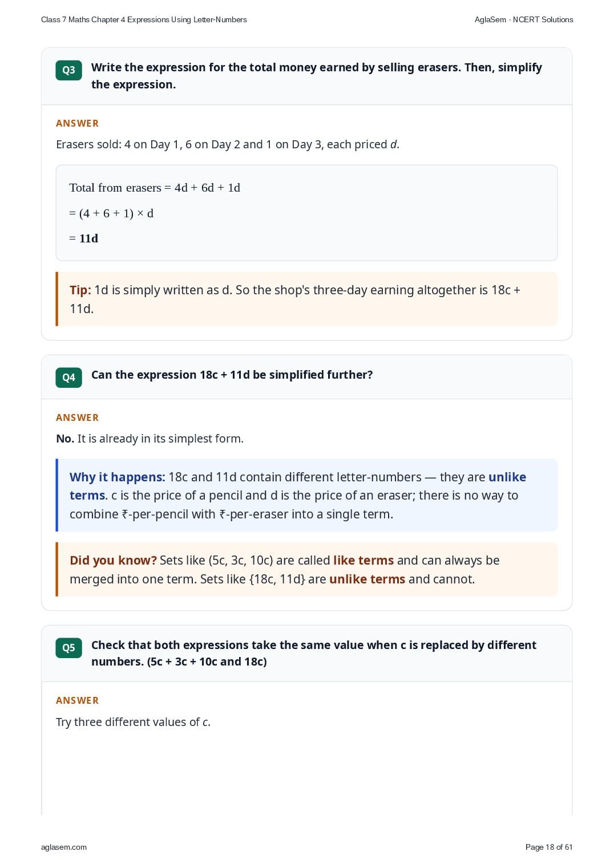Click the 'Why it happens:' heading
This screenshot has width=614, height=868.
118,477
